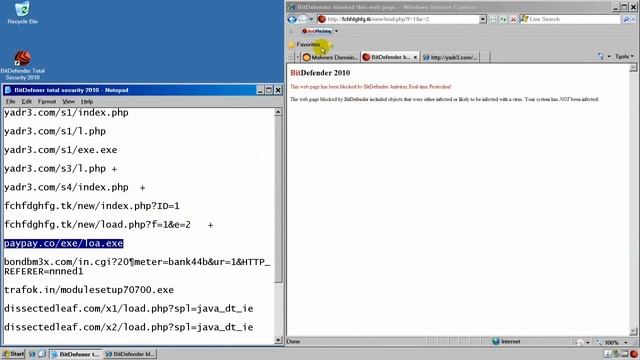The height and width of the screenshot is (360, 640).
Task: Click the IE Internet security zone indicator
Action: coord(506,341)
